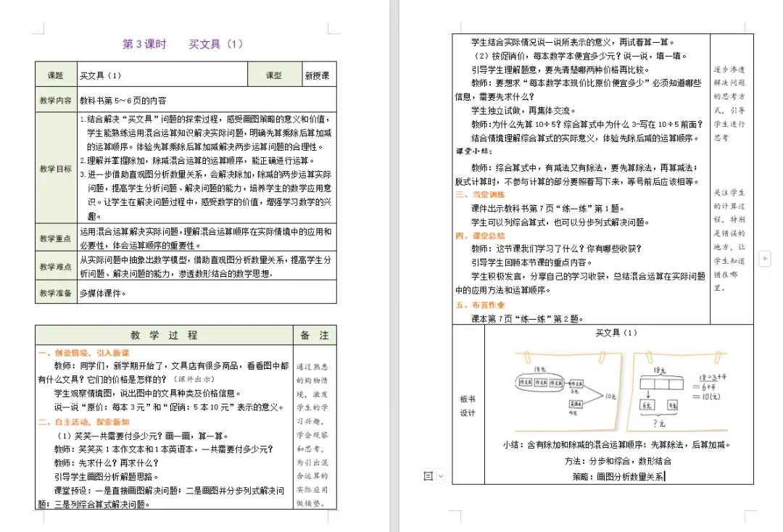Viewport: 783px width, 532px height.
Task: Click the bold text "课堂小结："
Action: click(474, 151)
